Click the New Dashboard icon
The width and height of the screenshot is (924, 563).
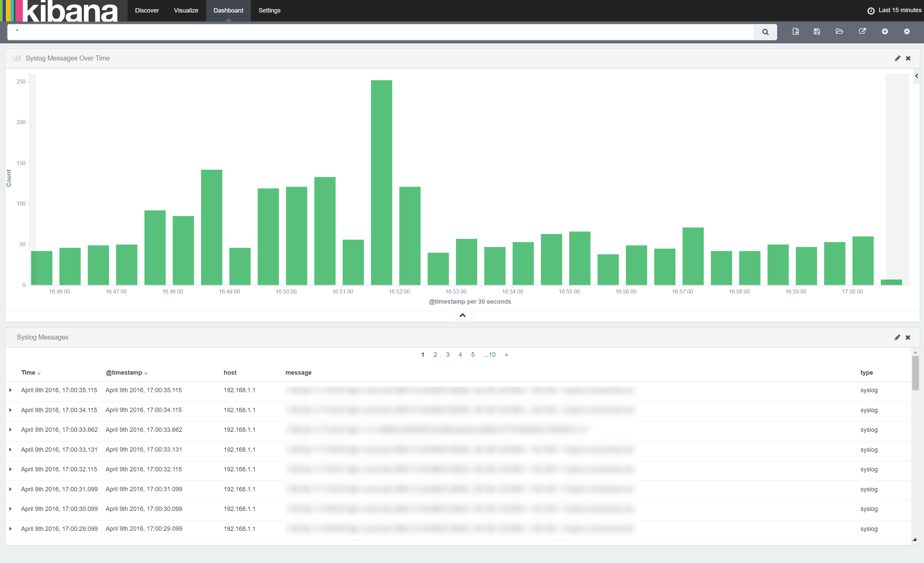(x=795, y=31)
